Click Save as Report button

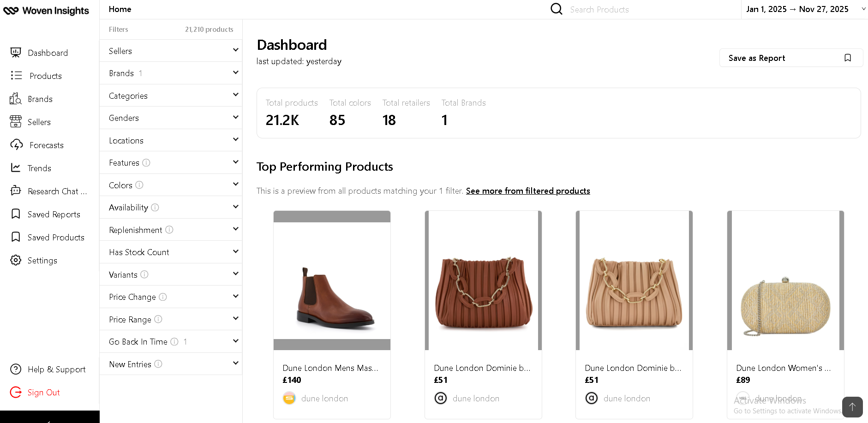coord(790,58)
